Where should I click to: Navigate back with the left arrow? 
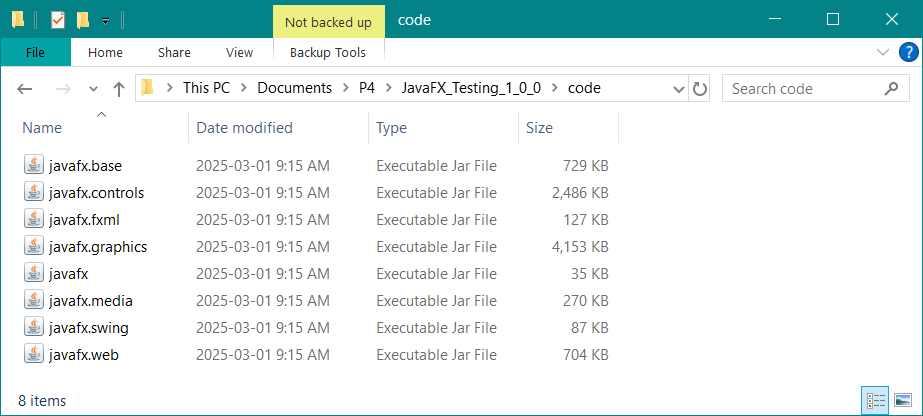pos(24,89)
